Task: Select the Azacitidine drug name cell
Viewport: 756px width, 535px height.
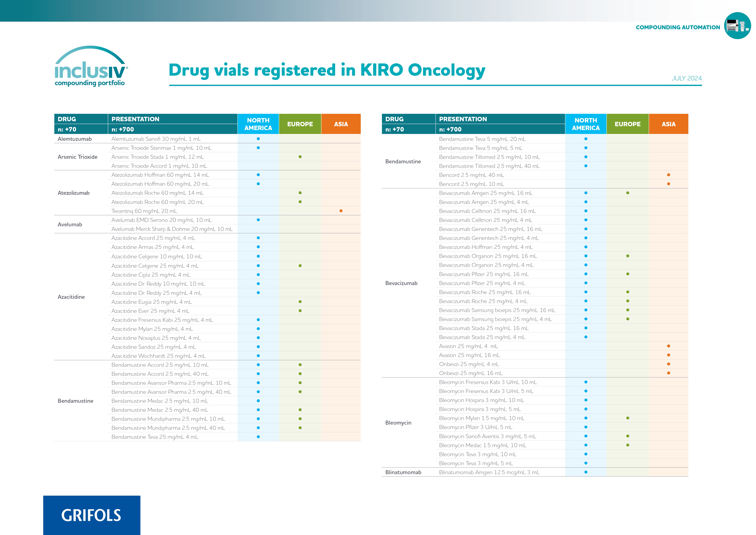Action: coord(71,297)
